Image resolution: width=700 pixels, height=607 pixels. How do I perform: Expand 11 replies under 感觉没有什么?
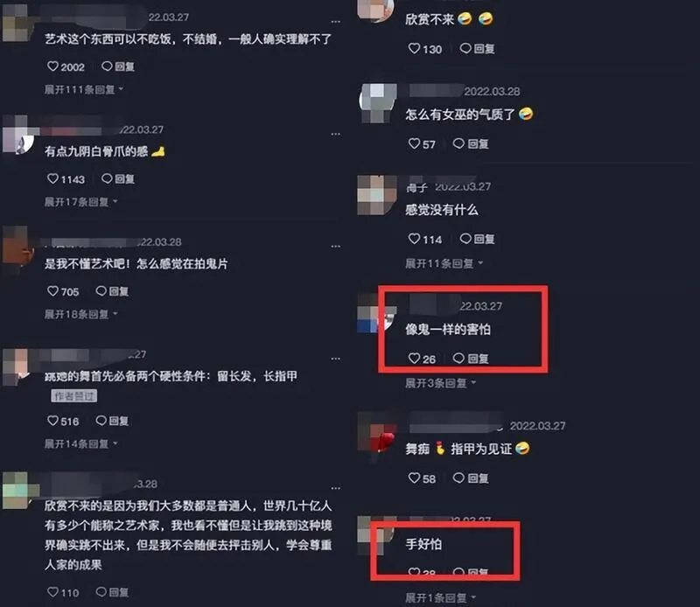tap(444, 263)
